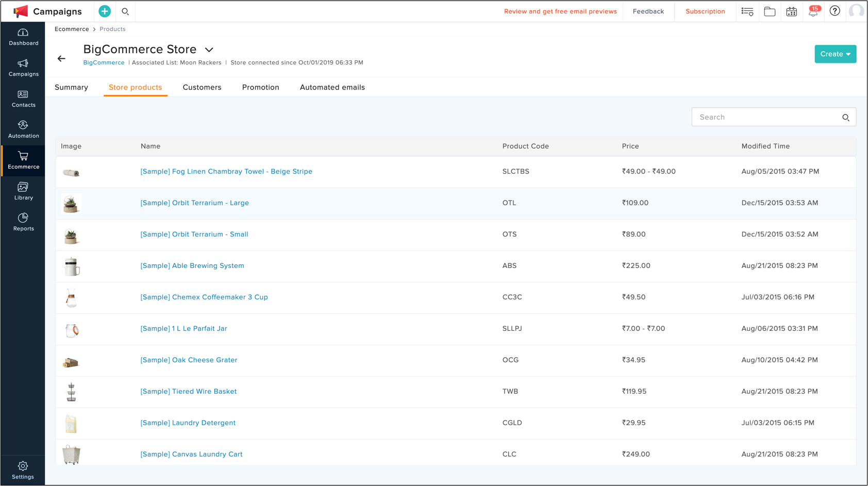Click Review and get free email previews
Viewport: 868px width, 486px height.
560,11
